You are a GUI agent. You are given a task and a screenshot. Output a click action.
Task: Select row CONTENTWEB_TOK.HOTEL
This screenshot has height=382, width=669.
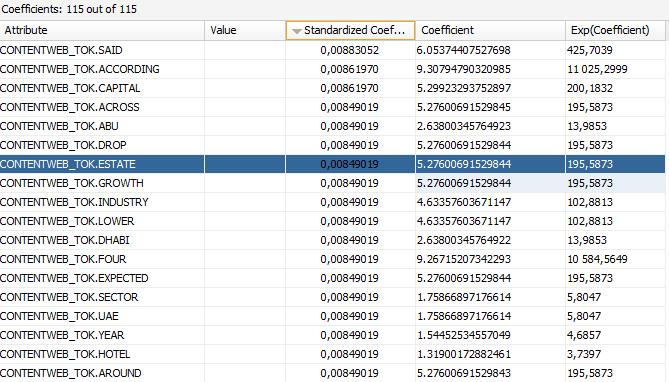[x=332, y=354]
